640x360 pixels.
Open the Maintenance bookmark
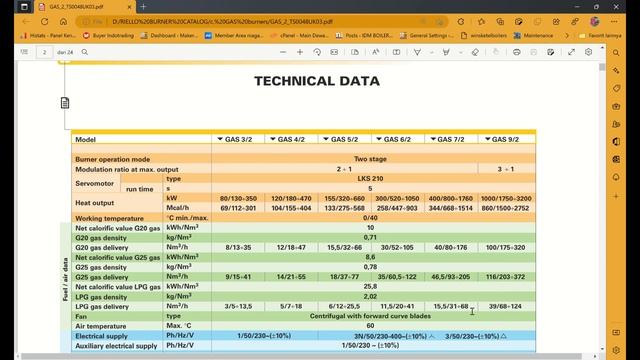[533, 36]
